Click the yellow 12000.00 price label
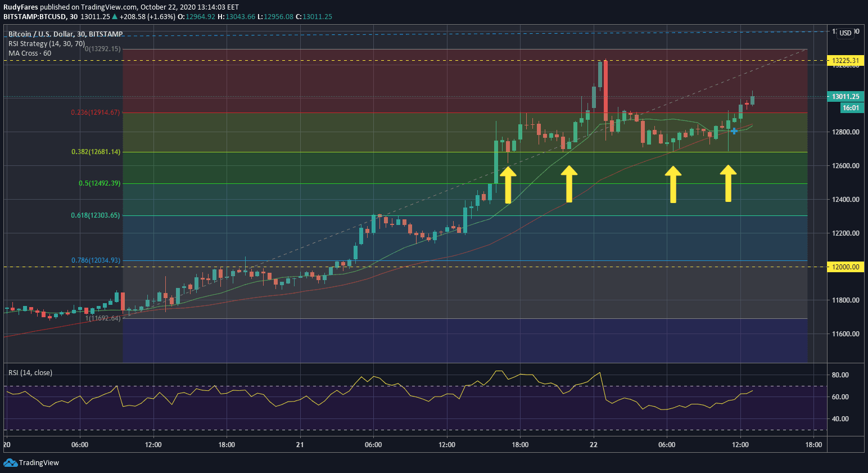868x473 pixels. [846, 267]
